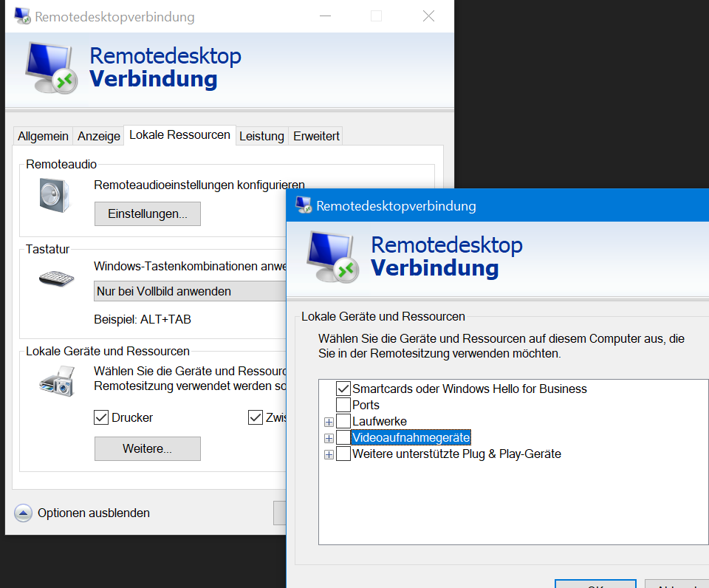Switch to the Anzeige tab
709x588 pixels.
(x=98, y=136)
